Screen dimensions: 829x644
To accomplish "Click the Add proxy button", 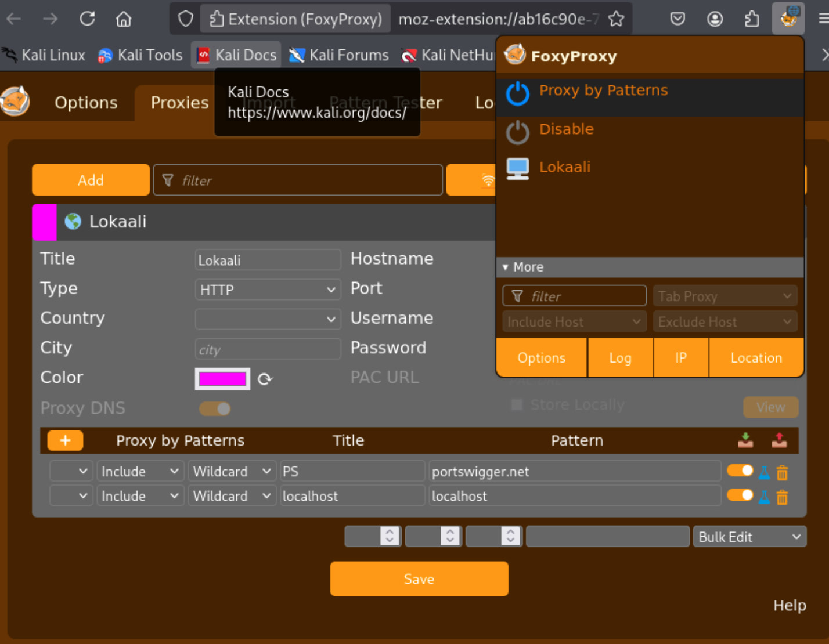I will (x=91, y=180).
